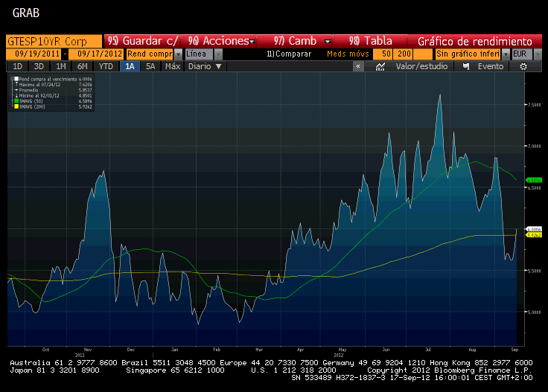The width and height of the screenshot is (548, 392).
Task: Click the 97) Camb button
Action: [x=295, y=41]
